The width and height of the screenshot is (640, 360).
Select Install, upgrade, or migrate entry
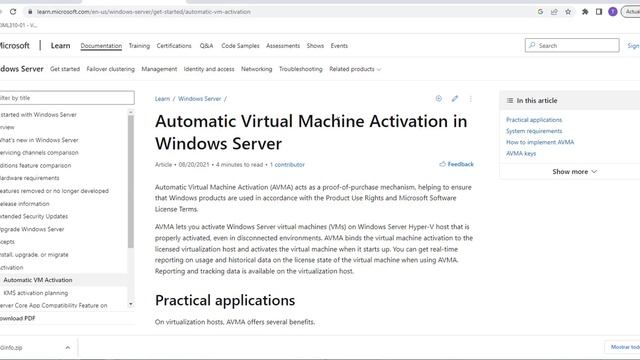pos(34,255)
